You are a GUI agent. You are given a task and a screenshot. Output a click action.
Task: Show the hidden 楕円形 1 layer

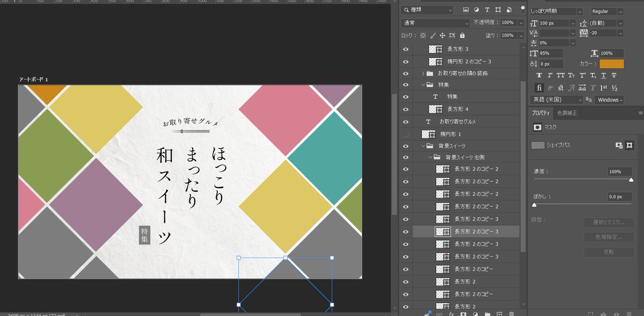[406, 134]
